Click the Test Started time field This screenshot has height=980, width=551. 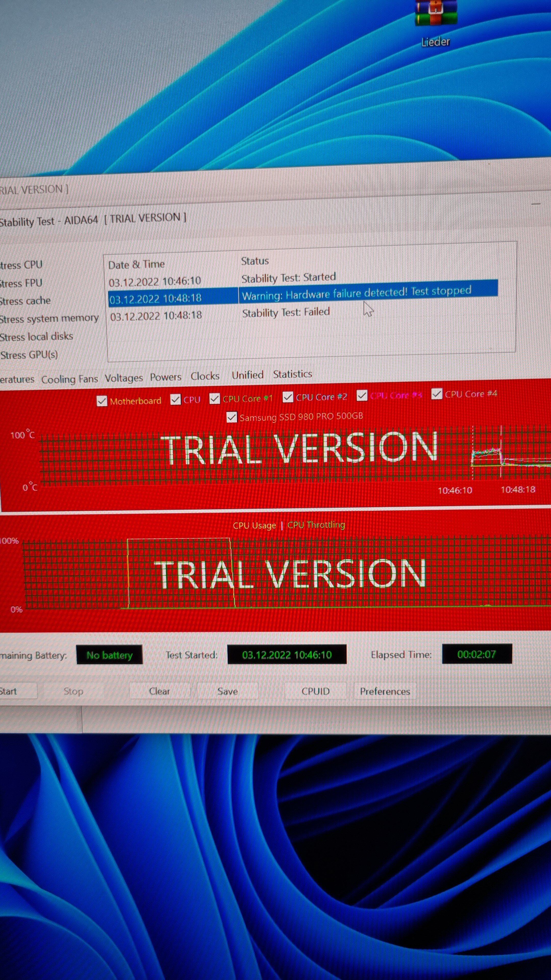[287, 654]
